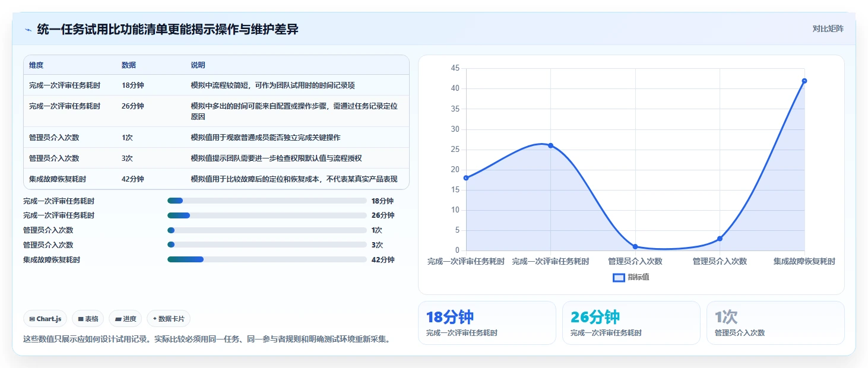868x368 pixels.
Task: Click the 42分钟 value beside the progress bar
Action: 383,259
